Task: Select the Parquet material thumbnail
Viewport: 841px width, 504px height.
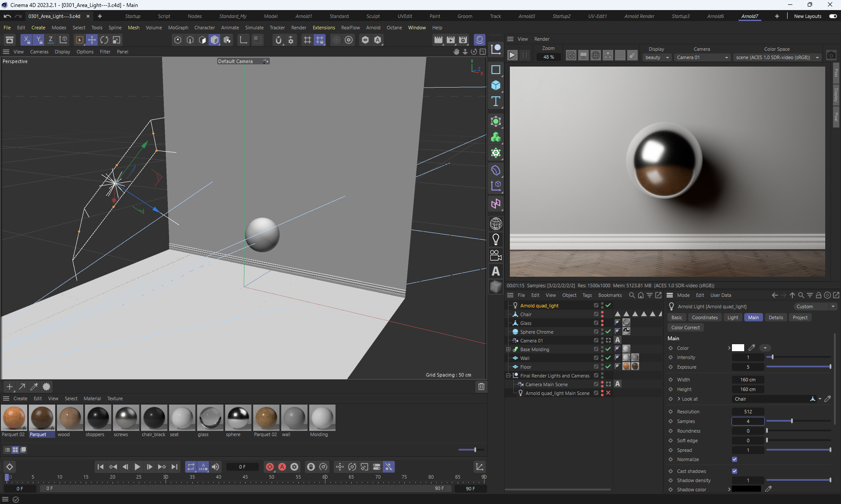Action: coord(42,418)
